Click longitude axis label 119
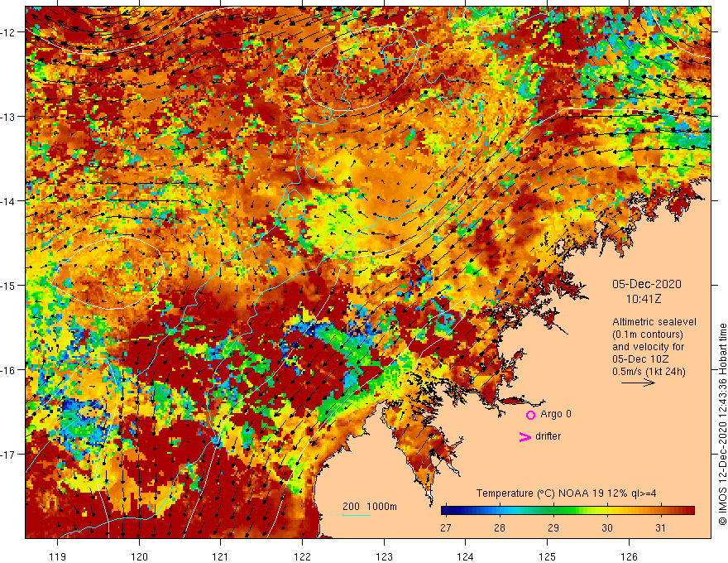Viewport: 728px width, 563px height. click(58, 556)
